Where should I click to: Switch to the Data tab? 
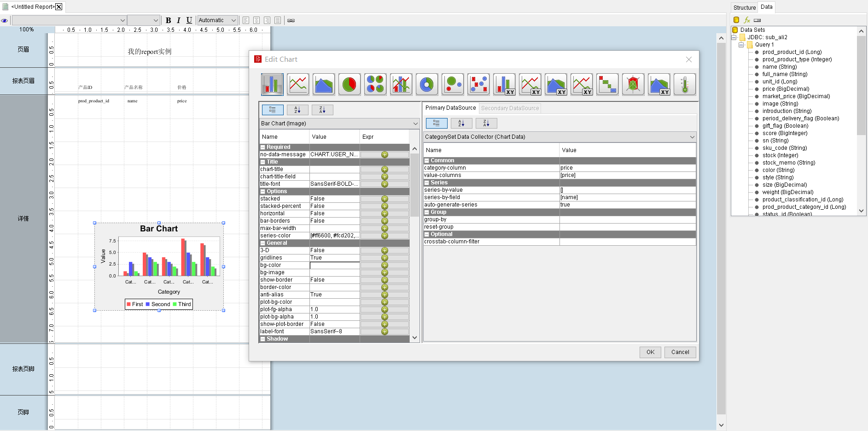coord(767,7)
